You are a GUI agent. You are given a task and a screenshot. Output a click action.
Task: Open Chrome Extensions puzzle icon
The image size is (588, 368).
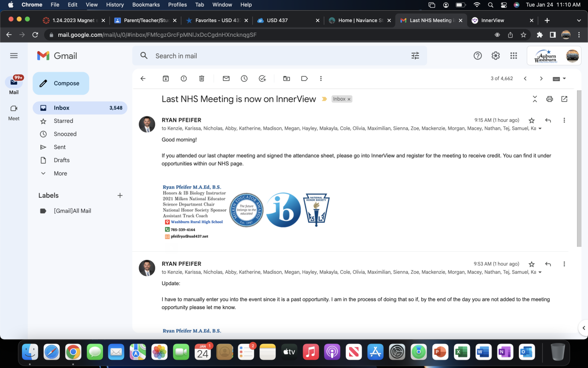pos(540,35)
